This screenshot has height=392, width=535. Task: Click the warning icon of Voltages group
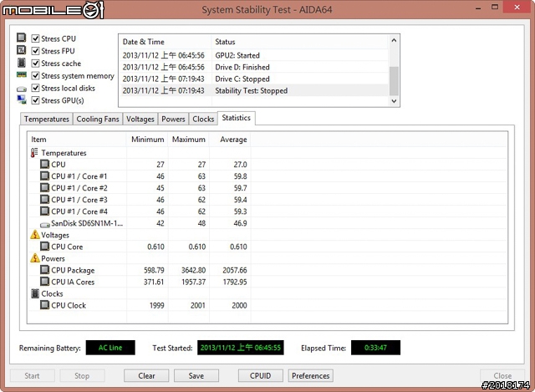click(35, 235)
